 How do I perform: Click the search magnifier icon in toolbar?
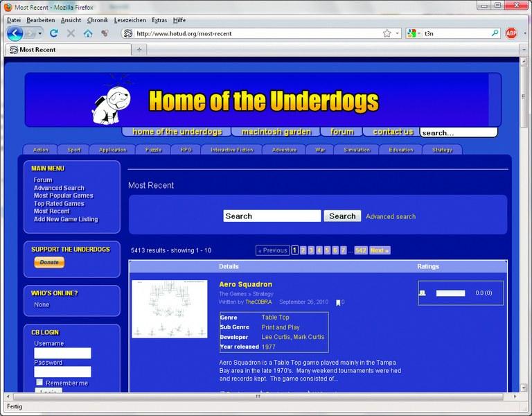pos(495,33)
